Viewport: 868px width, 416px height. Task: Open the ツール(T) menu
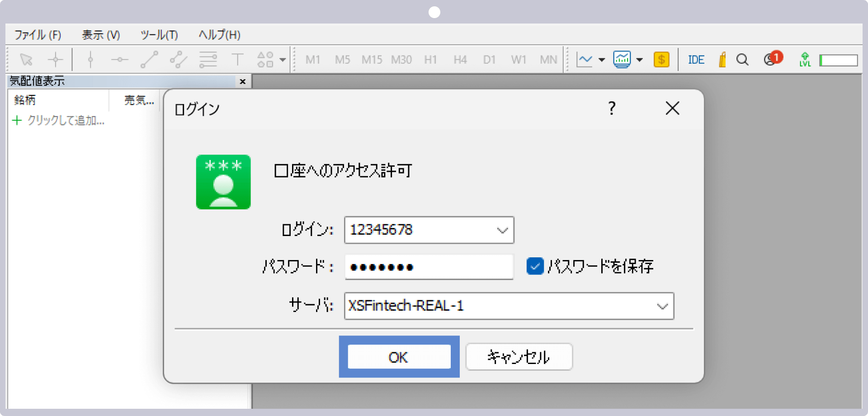159,35
